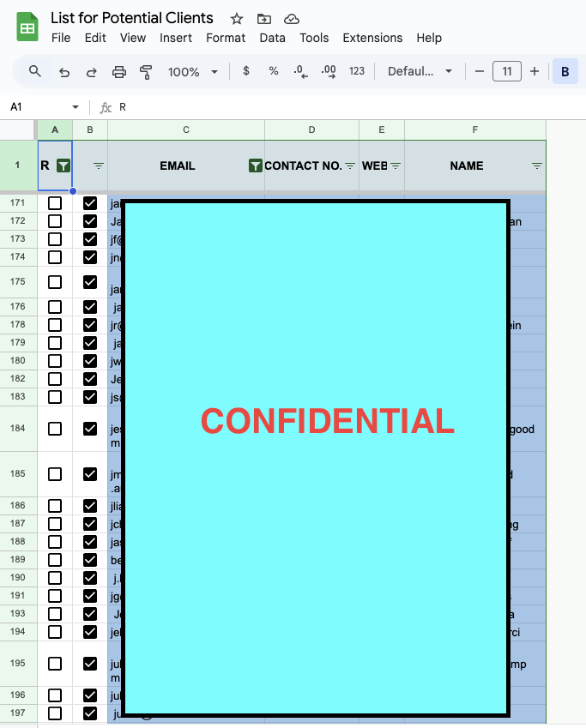Click the undo arrow

(64, 72)
